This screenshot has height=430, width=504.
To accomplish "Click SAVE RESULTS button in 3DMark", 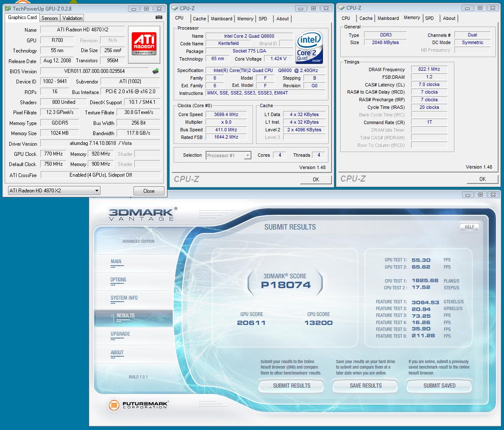I will (366, 386).
